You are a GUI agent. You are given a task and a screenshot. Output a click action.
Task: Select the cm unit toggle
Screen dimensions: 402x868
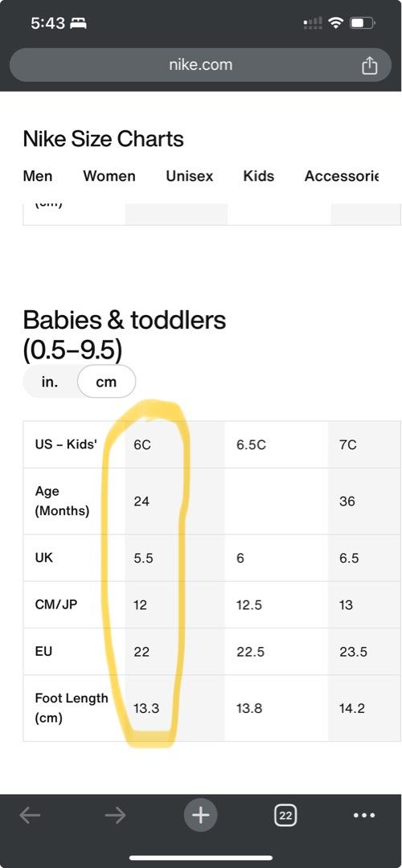click(106, 382)
